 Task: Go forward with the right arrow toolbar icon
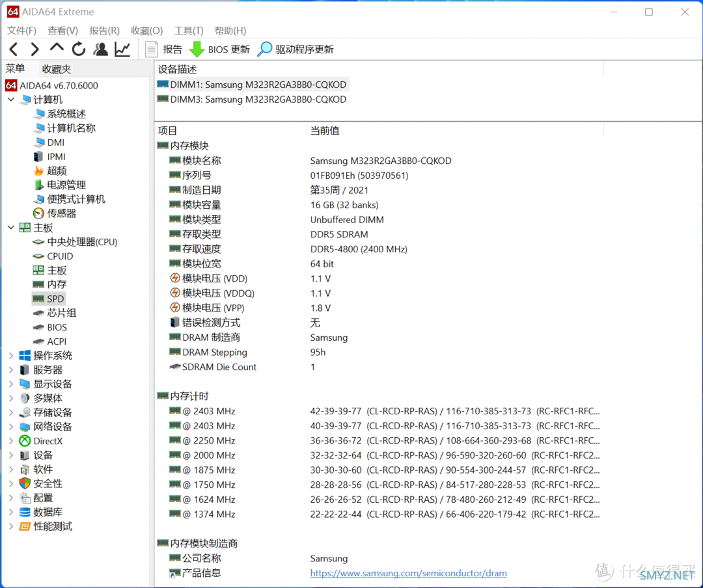click(34, 49)
